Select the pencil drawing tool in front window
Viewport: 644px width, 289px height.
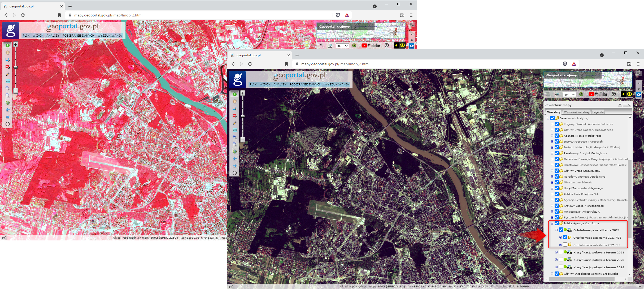(x=234, y=123)
